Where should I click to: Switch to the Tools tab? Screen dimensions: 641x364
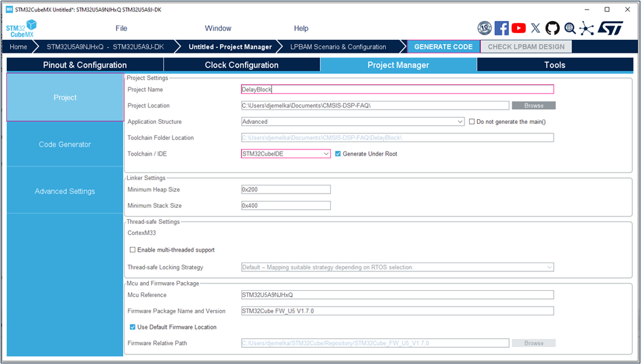point(555,65)
